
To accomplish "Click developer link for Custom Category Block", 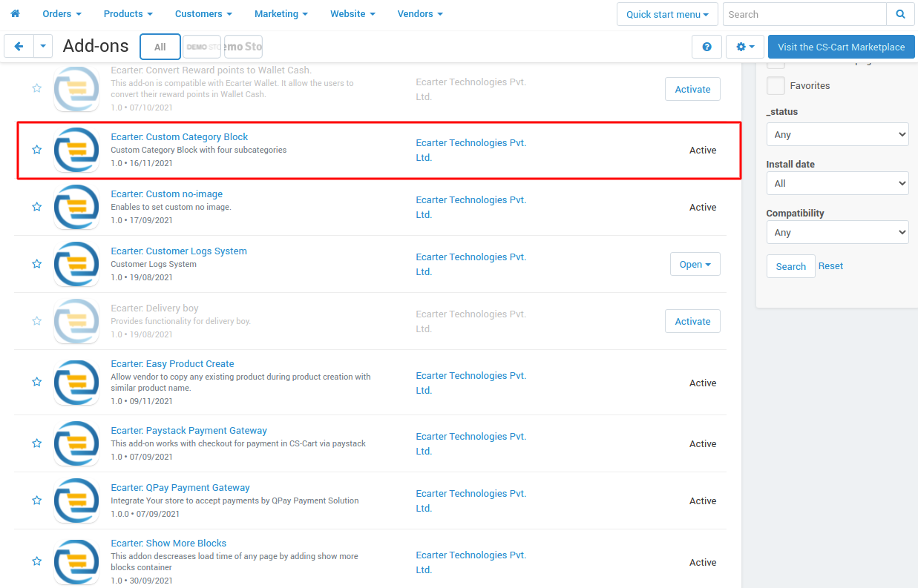I will coord(471,150).
